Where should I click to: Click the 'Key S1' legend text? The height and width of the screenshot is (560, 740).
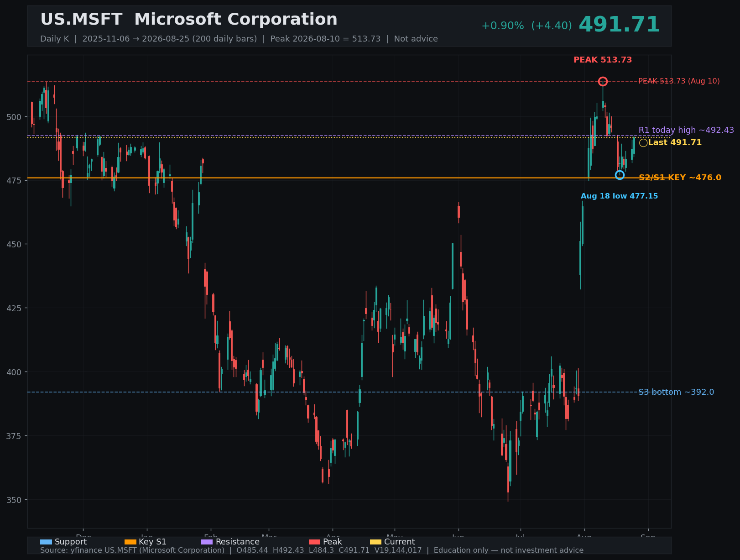152,542
